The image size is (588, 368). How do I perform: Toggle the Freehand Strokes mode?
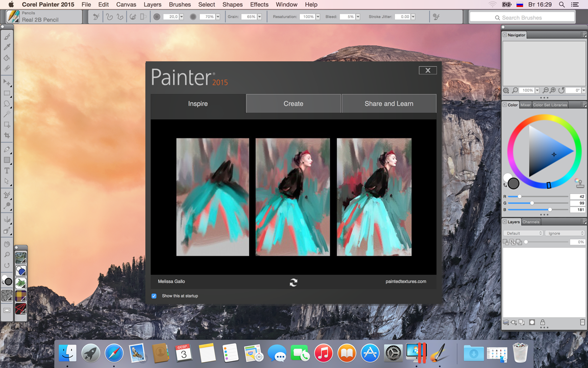click(109, 17)
